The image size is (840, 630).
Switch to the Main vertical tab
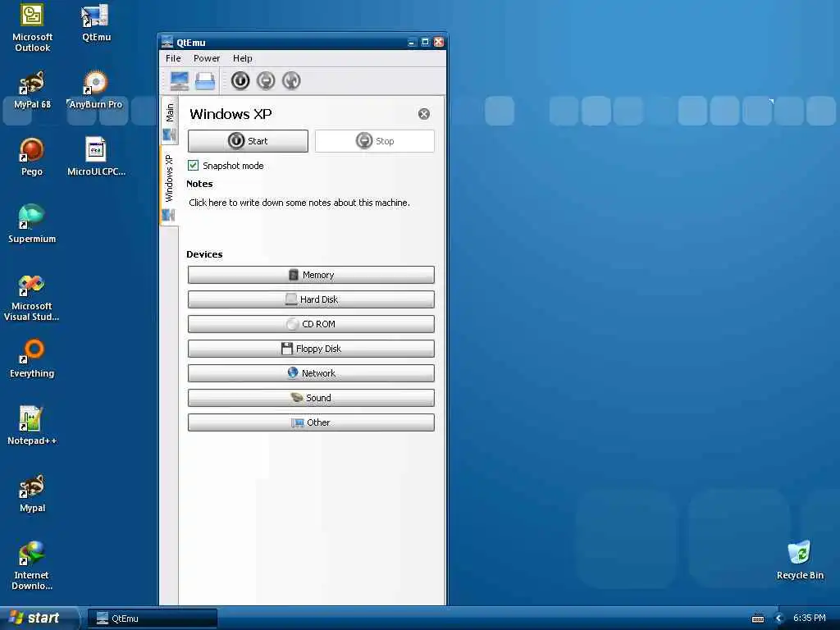169,121
